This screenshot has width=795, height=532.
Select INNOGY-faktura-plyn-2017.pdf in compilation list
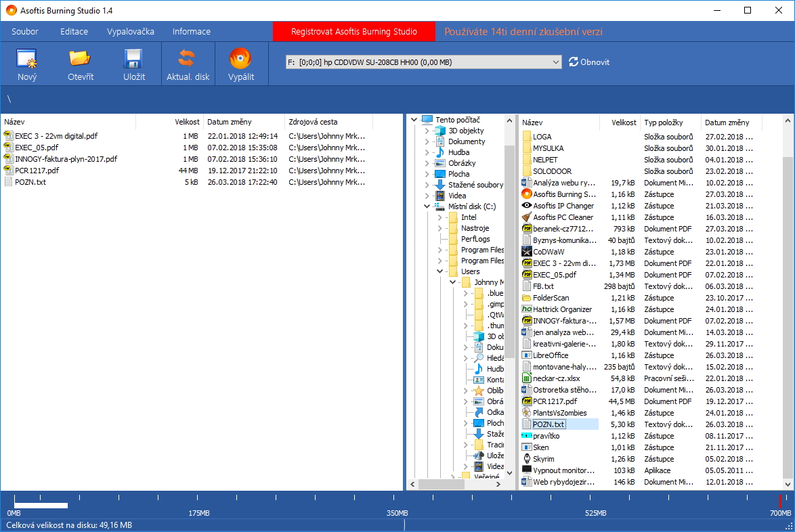[x=66, y=159]
